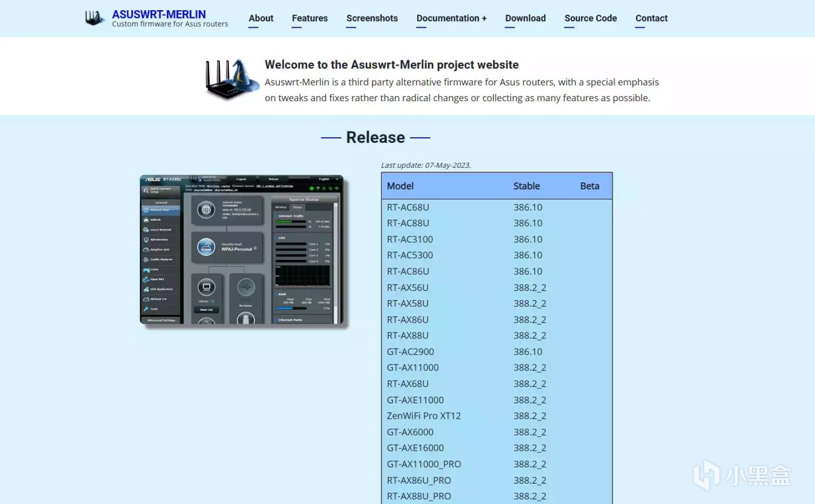Select the RT-AX86U model name
Image resolution: width=815 pixels, height=504 pixels.
pos(407,320)
